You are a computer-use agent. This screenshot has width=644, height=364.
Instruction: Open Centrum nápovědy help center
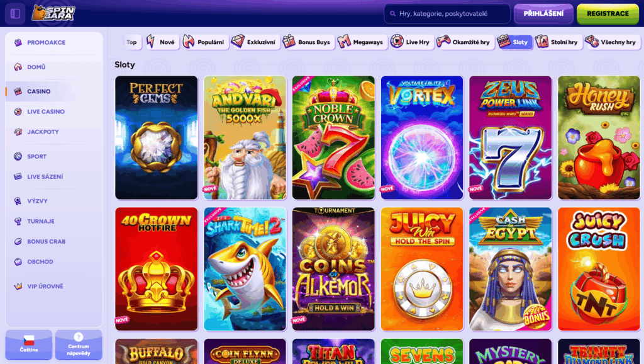79,344
